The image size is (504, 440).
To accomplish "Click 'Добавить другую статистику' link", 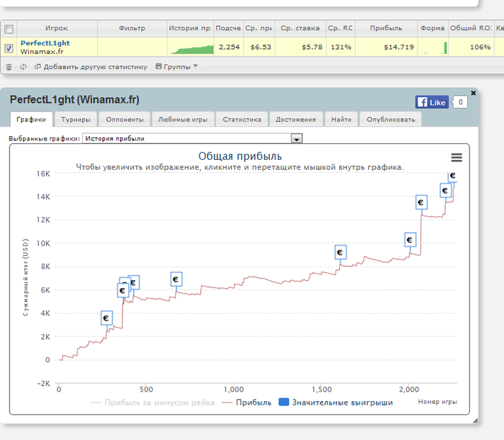I will (x=94, y=67).
